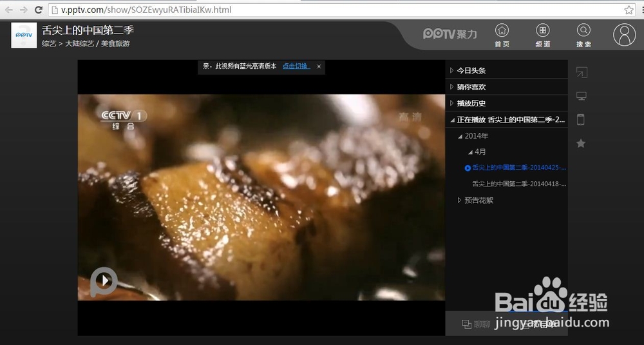The width and height of the screenshot is (644, 345).
Task: Click the 综艺 breadcrumb link
Action: coord(48,43)
